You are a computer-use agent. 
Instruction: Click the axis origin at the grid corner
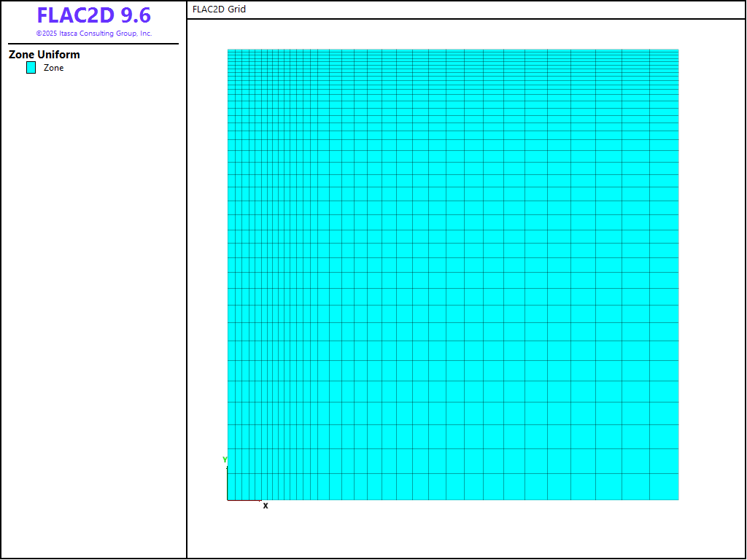coord(228,500)
